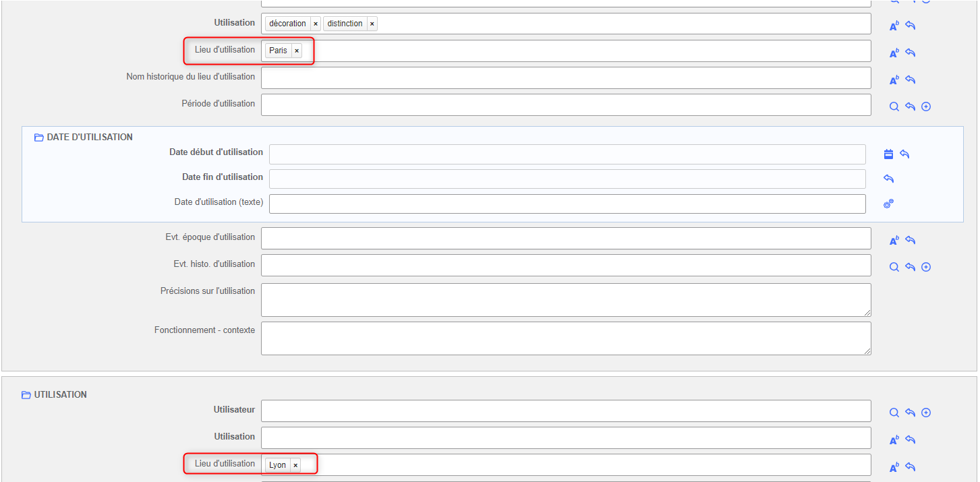Click into Nom historique du lieu d'utilisation field
Viewport: 980px width, 482px height.
pyautogui.click(x=566, y=78)
